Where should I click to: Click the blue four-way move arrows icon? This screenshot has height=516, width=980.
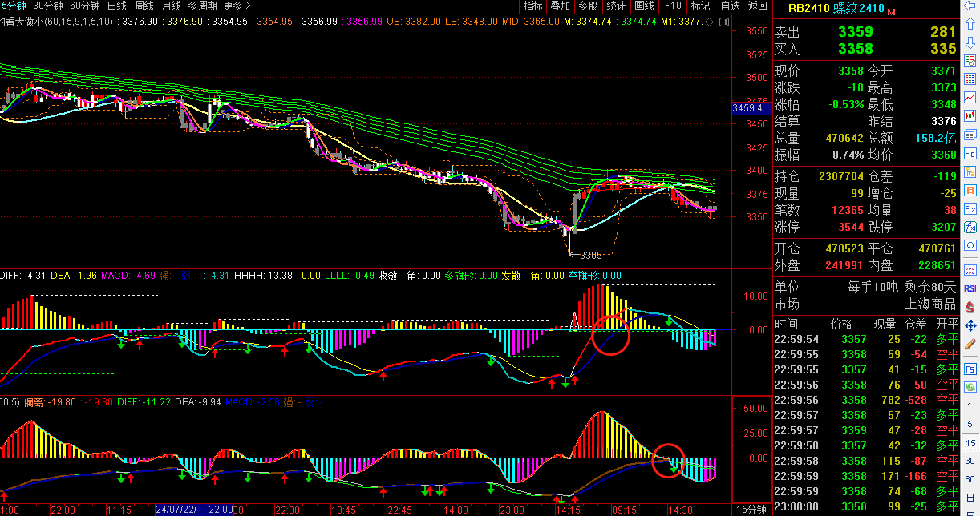coord(970,326)
